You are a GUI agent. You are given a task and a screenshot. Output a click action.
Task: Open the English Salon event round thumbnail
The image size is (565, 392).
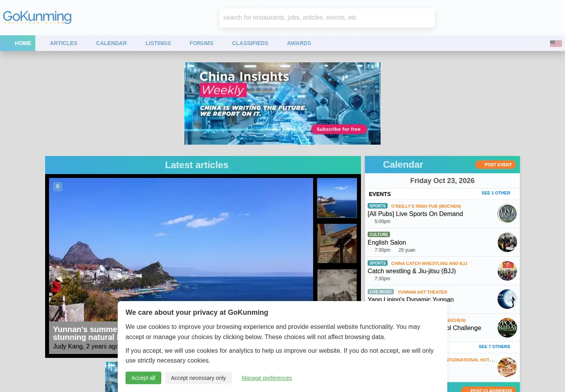507,242
